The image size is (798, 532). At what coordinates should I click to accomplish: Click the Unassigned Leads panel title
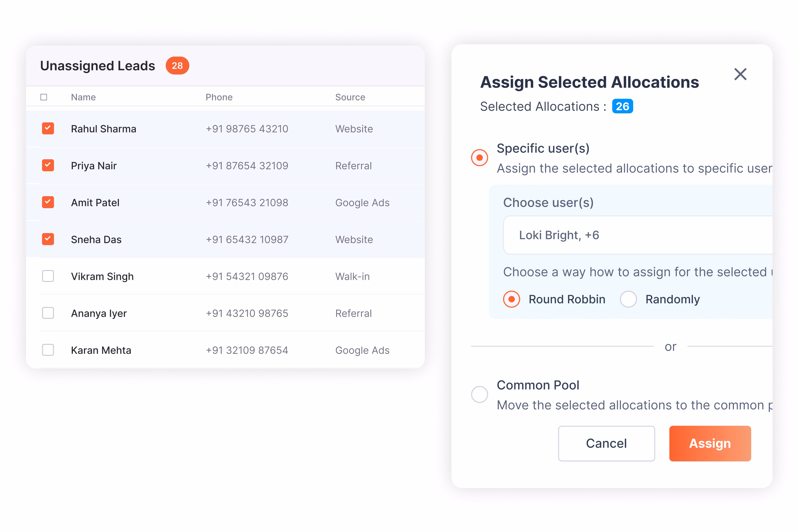[x=98, y=66]
